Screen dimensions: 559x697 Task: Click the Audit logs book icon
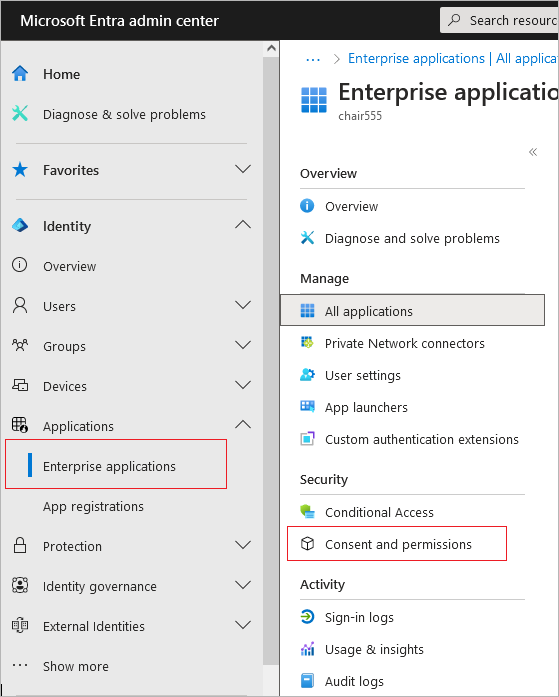[x=307, y=681]
